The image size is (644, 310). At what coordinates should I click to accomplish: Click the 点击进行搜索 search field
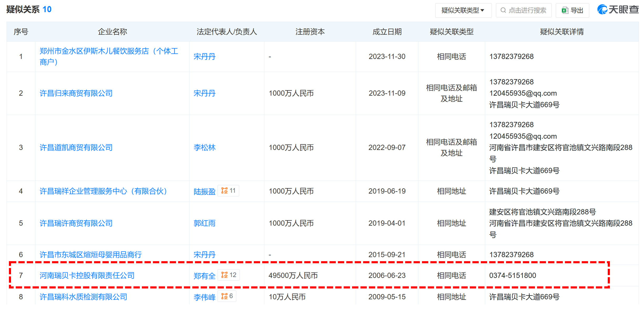(527, 10)
